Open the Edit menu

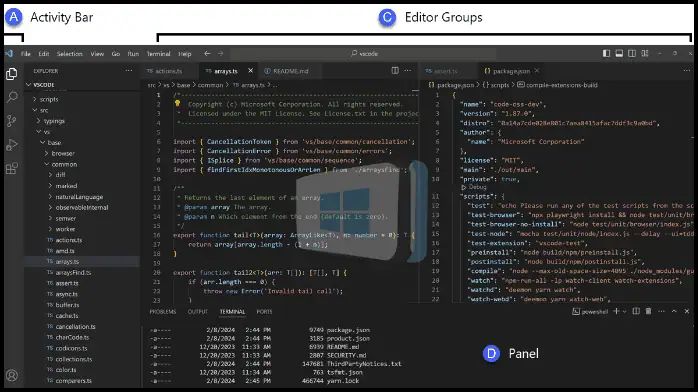(x=44, y=54)
